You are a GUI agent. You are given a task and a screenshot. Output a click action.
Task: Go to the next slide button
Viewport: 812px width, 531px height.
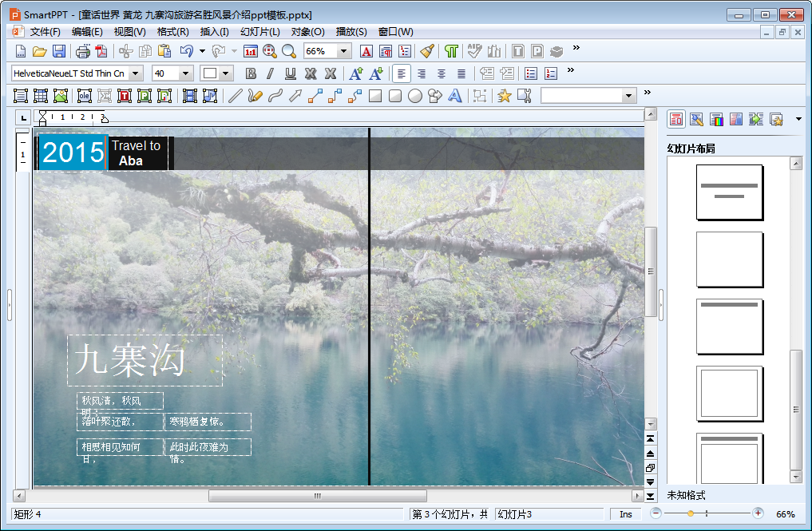pyautogui.click(x=651, y=481)
